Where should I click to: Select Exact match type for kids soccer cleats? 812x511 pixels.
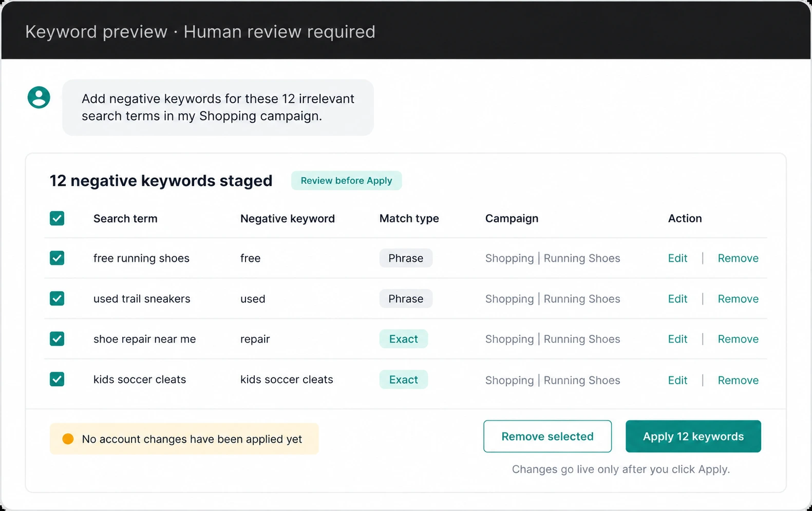pyautogui.click(x=404, y=380)
